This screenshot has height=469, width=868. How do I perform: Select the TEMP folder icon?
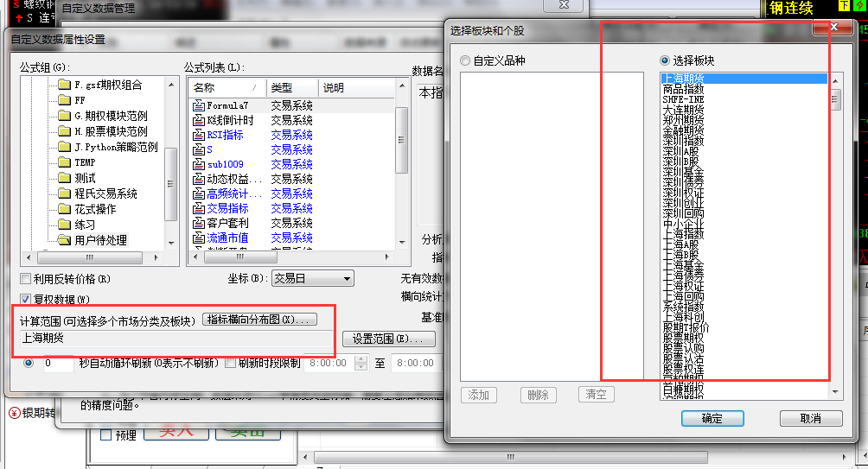coord(64,162)
